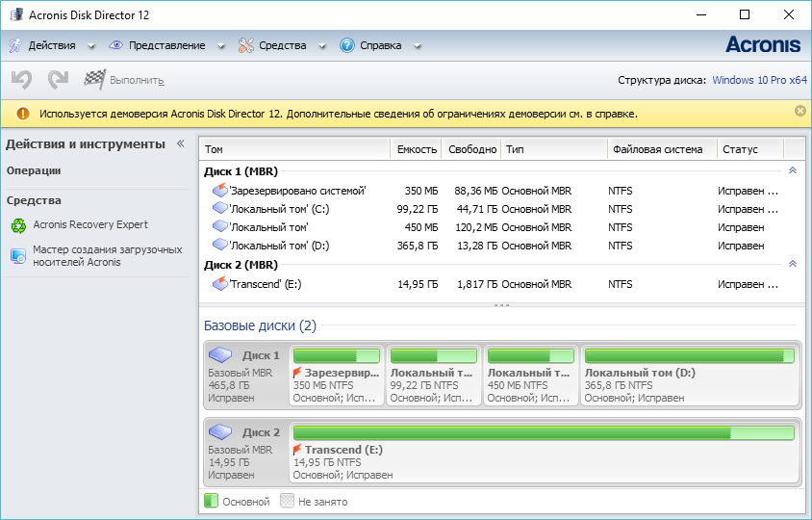Sort by the Файловая система column header
Image resolution: width=812 pixels, height=520 pixels.
[x=662, y=149]
